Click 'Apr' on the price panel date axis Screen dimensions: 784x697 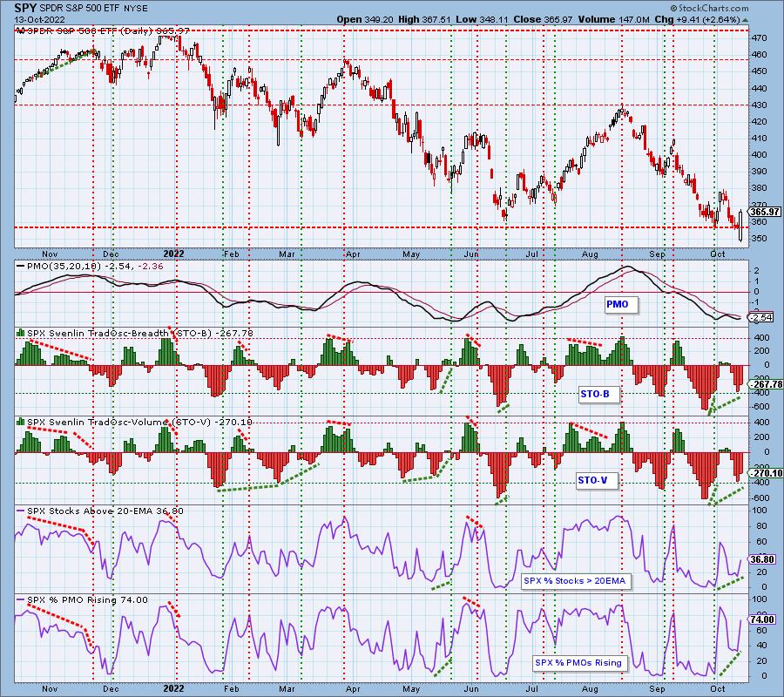[x=353, y=254]
